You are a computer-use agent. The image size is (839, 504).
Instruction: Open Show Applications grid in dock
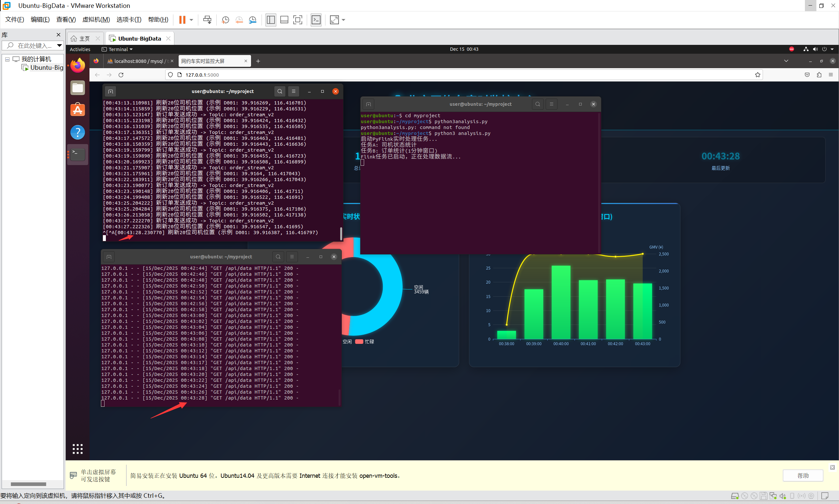click(x=77, y=449)
